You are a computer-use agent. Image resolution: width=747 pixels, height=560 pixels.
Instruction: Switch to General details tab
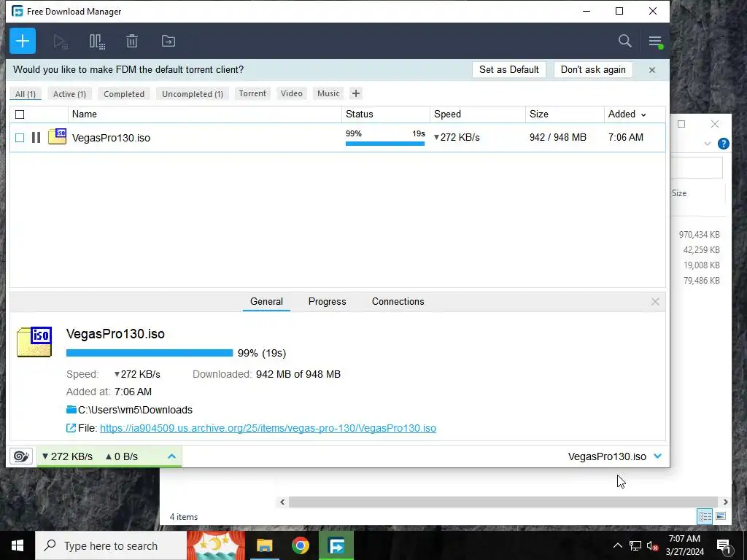pyautogui.click(x=266, y=301)
